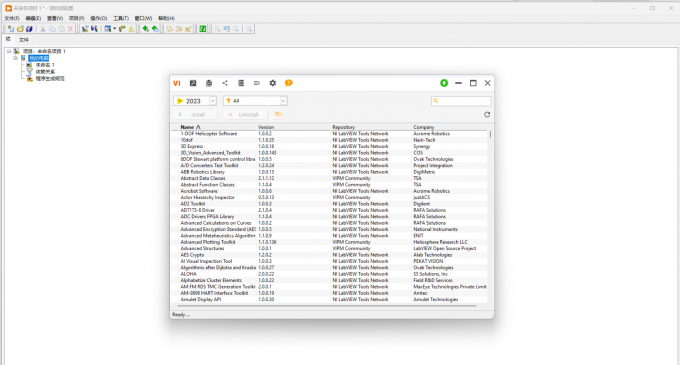Click the green square icon in LabVIEW toolbar
This screenshot has width=680, height=365.
[x=203, y=29]
